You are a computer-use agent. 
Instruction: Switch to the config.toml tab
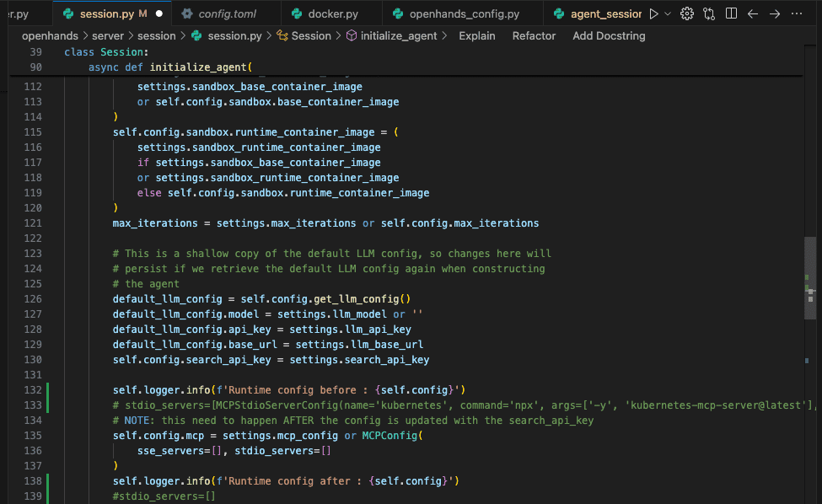click(x=227, y=14)
